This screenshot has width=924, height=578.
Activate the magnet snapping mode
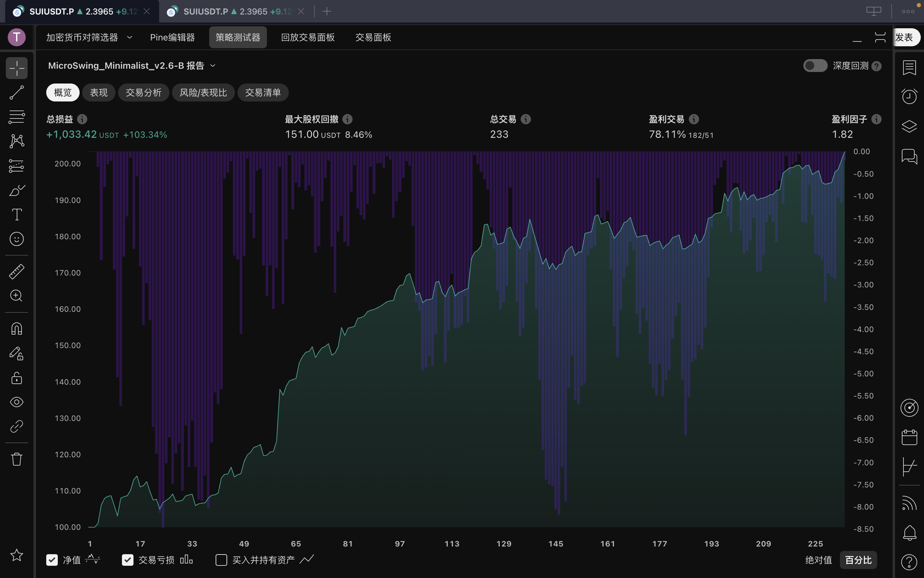[x=17, y=329]
